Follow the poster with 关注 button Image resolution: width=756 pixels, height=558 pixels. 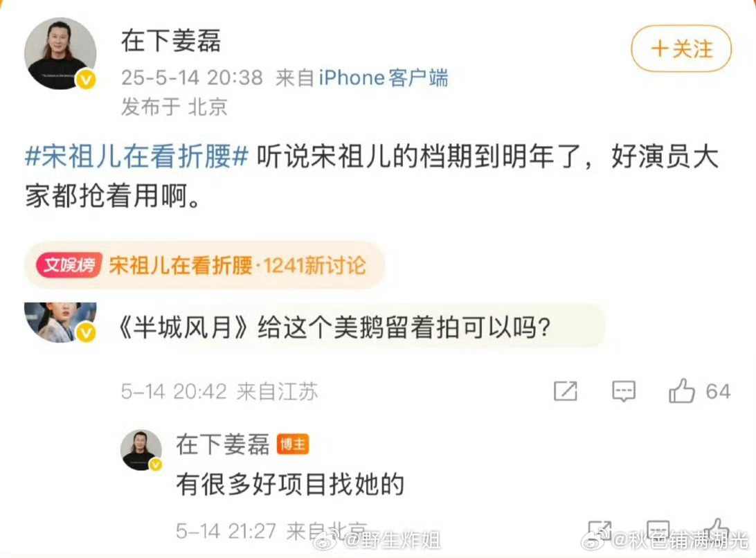pos(681,48)
